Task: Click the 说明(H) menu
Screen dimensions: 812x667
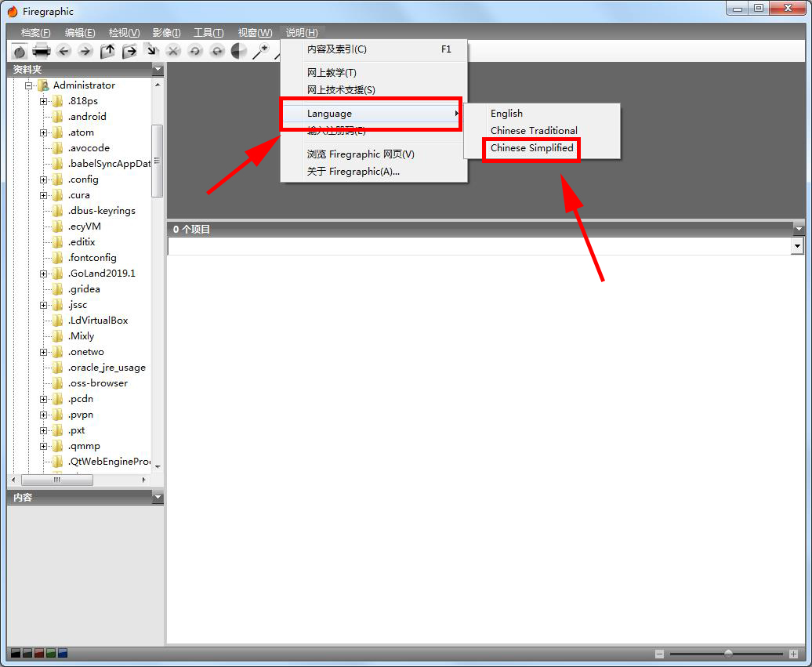Action: point(302,33)
